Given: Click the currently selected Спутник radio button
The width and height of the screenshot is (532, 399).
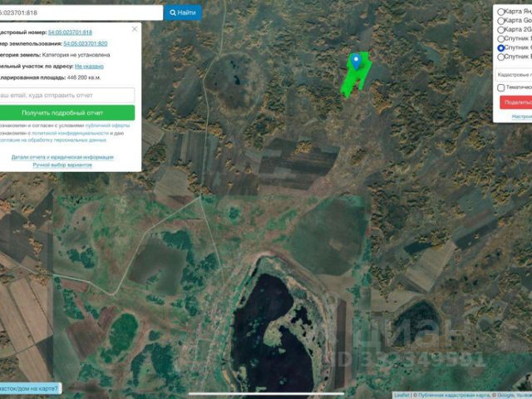Looking at the screenshot, I should 500,48.
